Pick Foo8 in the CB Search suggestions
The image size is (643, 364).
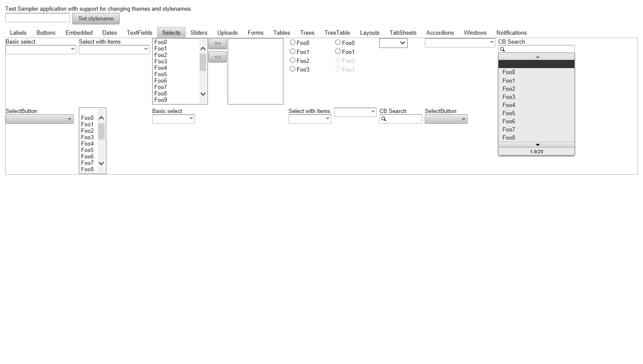(536, 137)
